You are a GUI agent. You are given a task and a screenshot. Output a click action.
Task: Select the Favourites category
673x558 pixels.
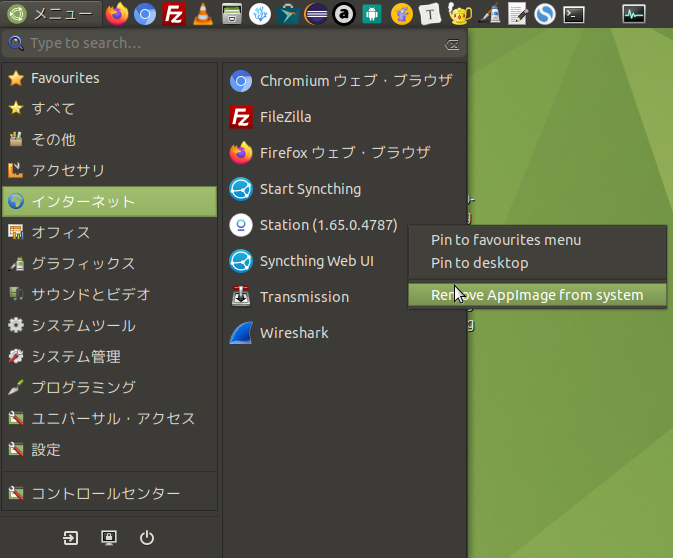tap(65, 78)
